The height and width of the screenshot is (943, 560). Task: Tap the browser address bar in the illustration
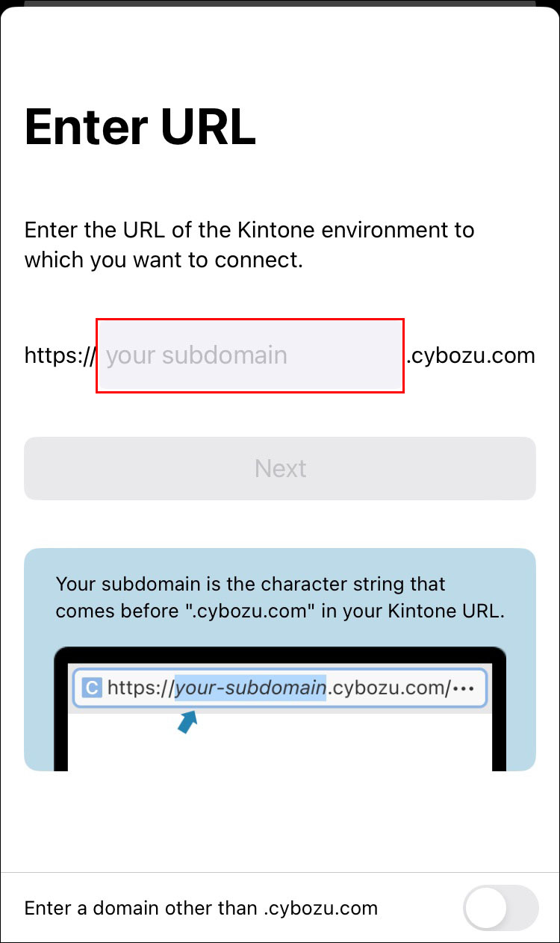click(x=280, y=688)
